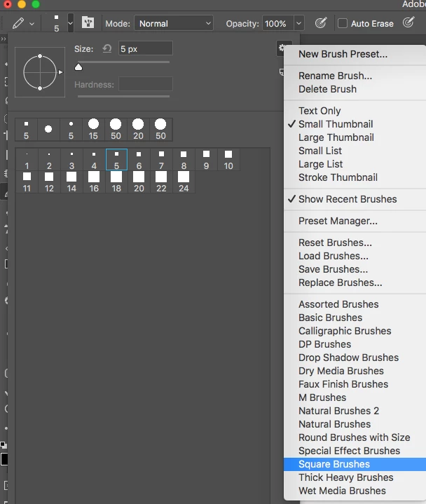426x504 pixels.
Task: Select recent square brush labeled 5
Action: (26, 130)
